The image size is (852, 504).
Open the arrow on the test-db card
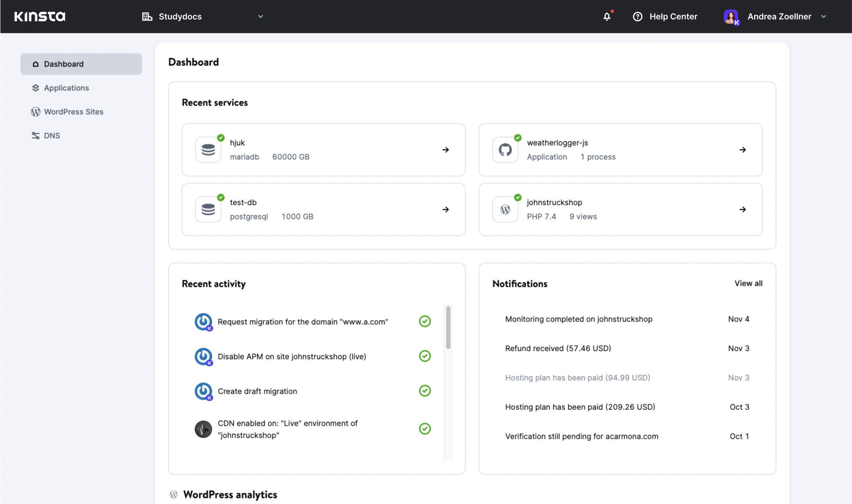[x=446, y=209]
